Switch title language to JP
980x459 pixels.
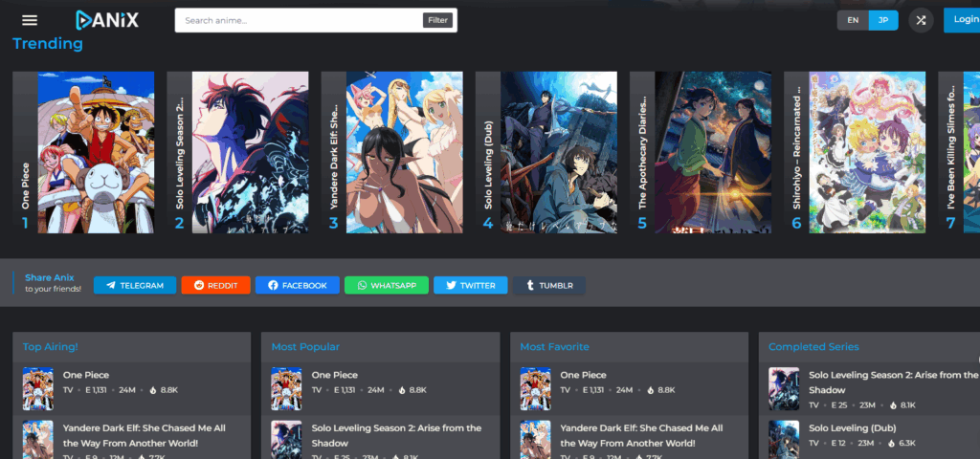coord(883,20)
